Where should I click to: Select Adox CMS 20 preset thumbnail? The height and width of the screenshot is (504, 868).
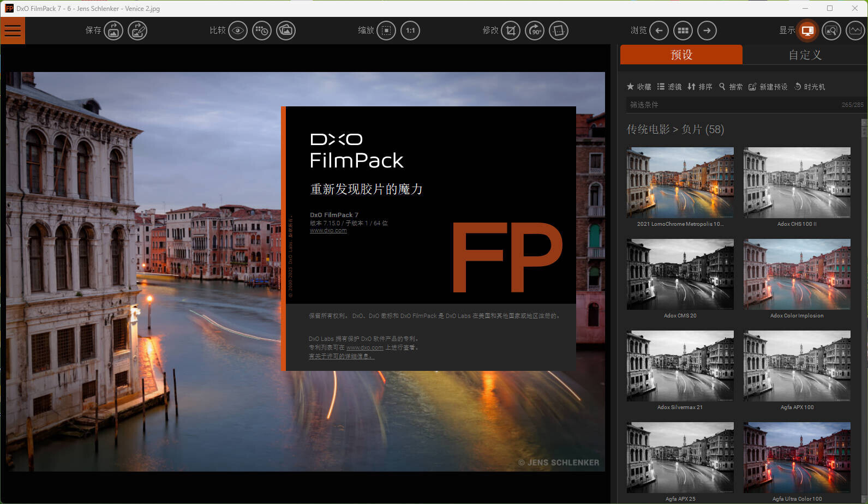tap(680, 274)
